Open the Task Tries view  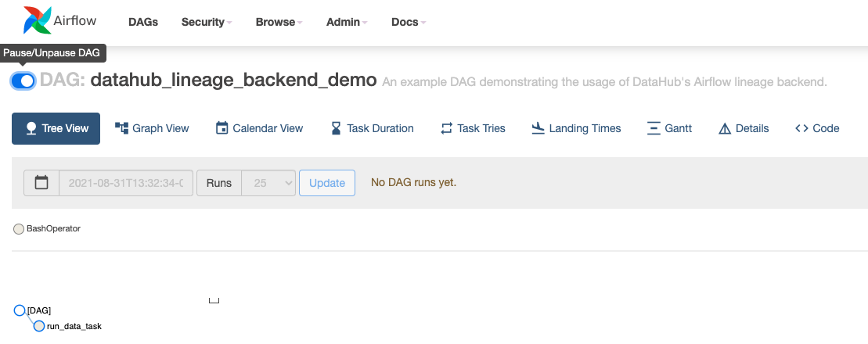click(x=473, y=128)
